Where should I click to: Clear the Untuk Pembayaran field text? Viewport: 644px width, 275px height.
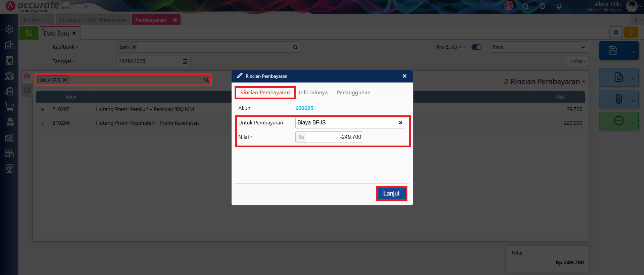[400, 123]
